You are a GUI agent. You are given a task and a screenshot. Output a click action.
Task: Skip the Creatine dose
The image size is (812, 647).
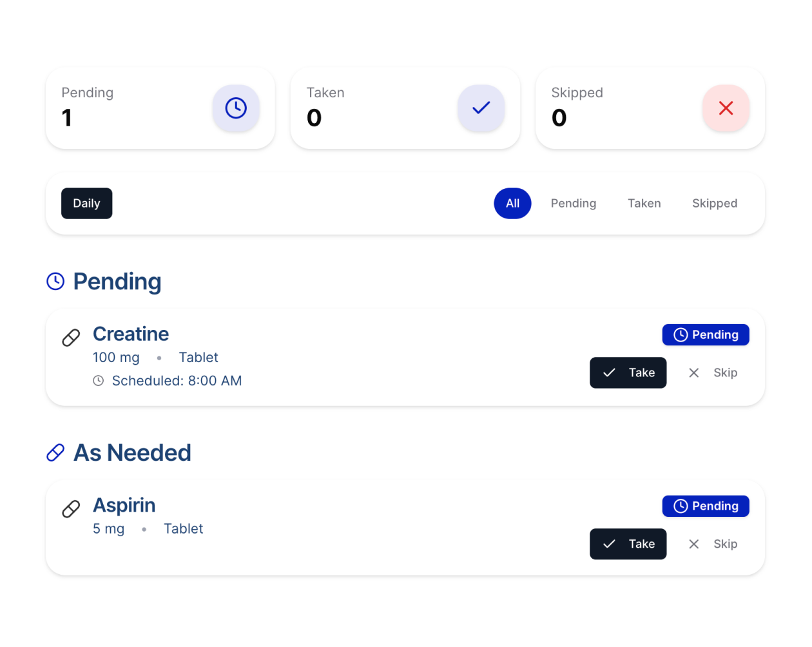pyautogui.click(x=712, y=373)
